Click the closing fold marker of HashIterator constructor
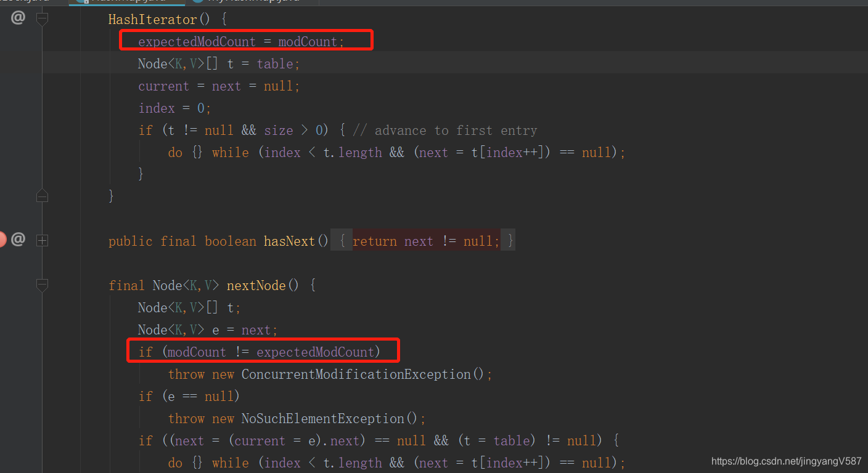The width and height of the screenshot is (868, 473). (x=42, y=196)
